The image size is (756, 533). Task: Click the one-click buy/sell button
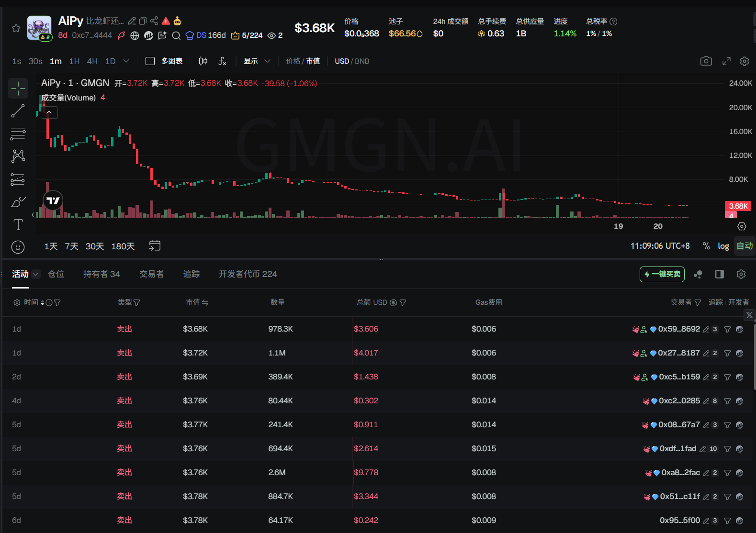pos(662,274)
